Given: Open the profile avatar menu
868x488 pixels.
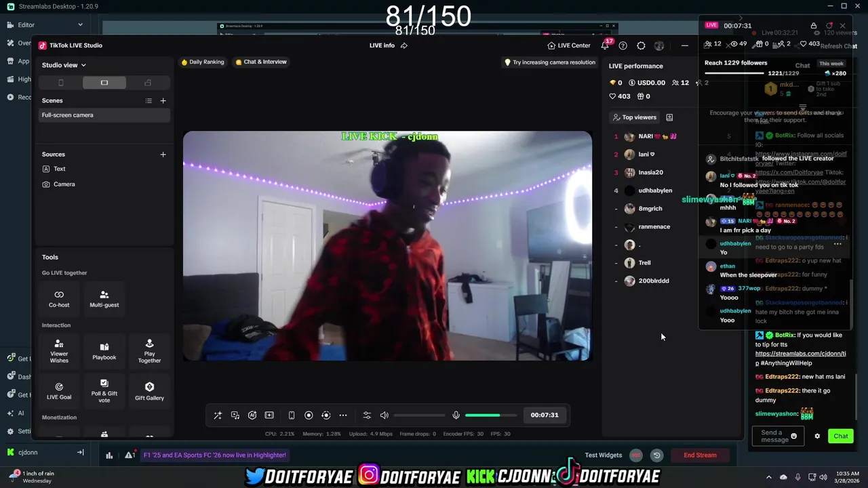Looking at the screenshot, I should [659, 45].
